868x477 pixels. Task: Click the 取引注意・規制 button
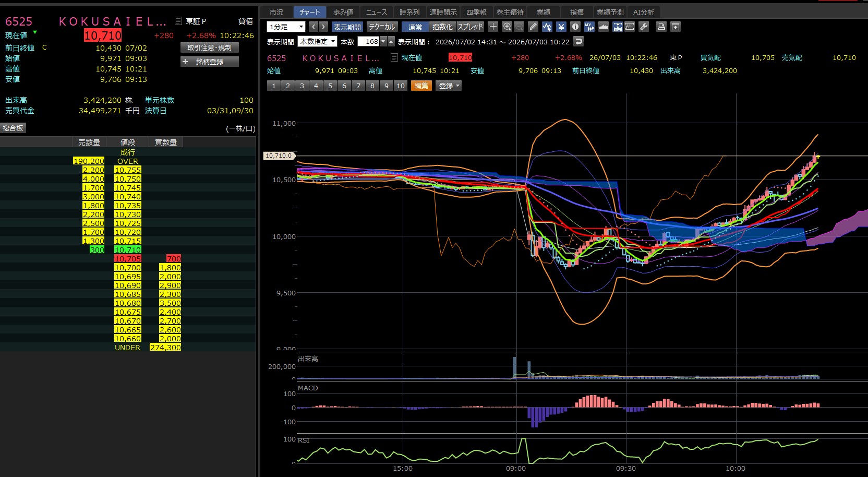coord(210,47)
